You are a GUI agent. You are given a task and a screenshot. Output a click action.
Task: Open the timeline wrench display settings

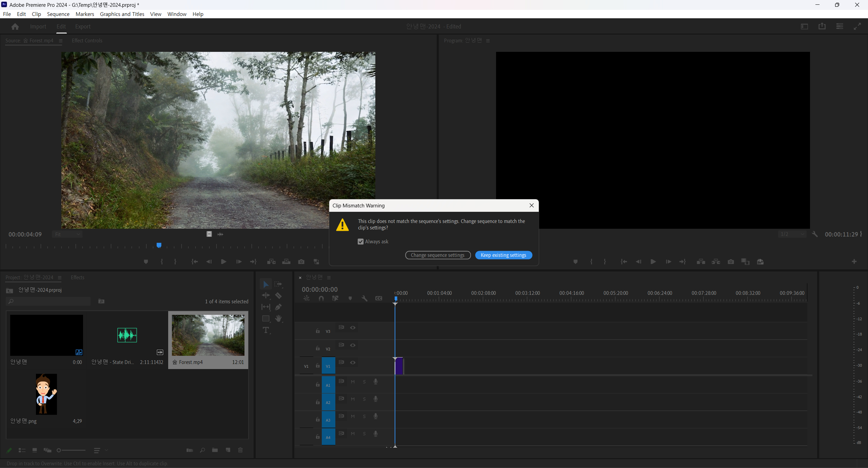[364, 298]
